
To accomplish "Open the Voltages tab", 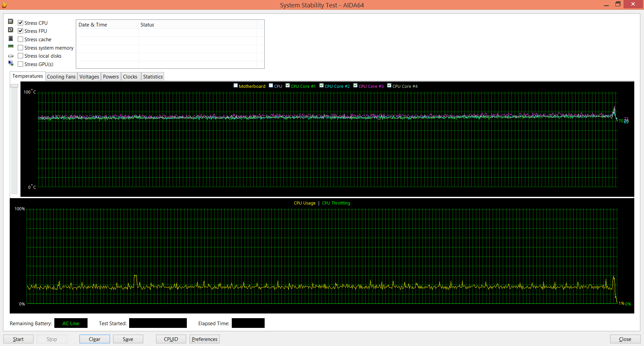I will tap(89, 77).
